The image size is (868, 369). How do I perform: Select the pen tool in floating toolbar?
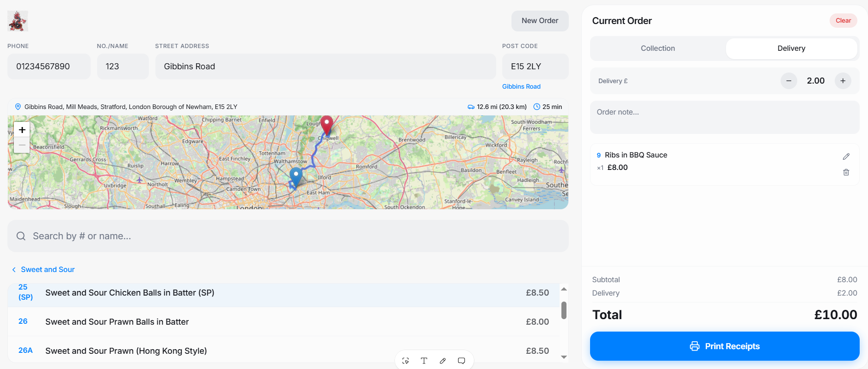(x=443, y=361)
